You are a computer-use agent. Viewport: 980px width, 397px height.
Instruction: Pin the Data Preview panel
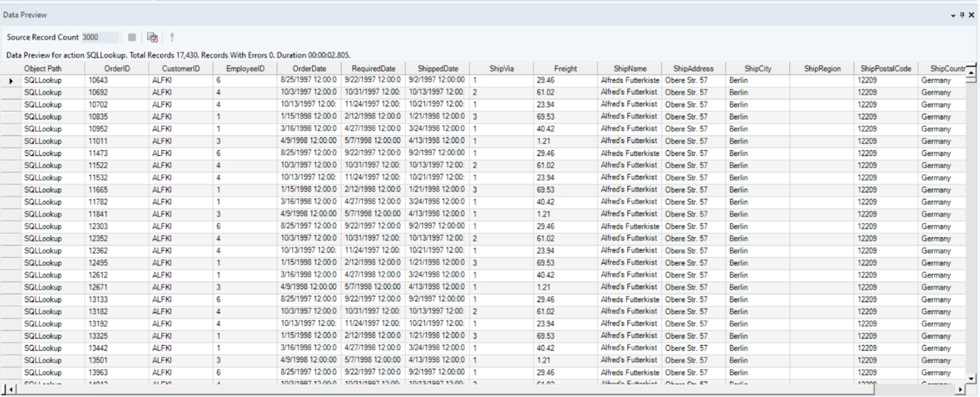(x=962, y=15)
